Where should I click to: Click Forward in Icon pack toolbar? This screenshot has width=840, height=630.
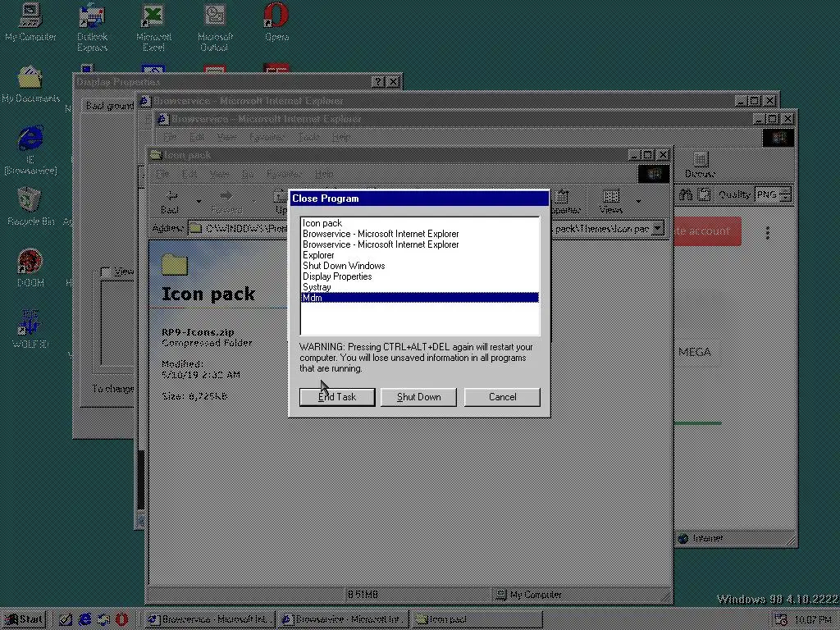point(226,202)
